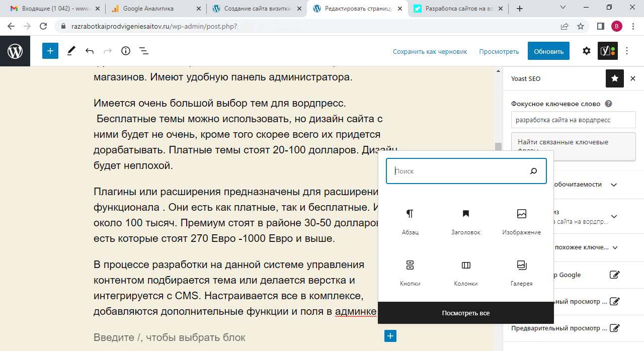Insert a Заголовок (heading) block
This screenshot has width=644, height=351.
click(x=466, y=221)
